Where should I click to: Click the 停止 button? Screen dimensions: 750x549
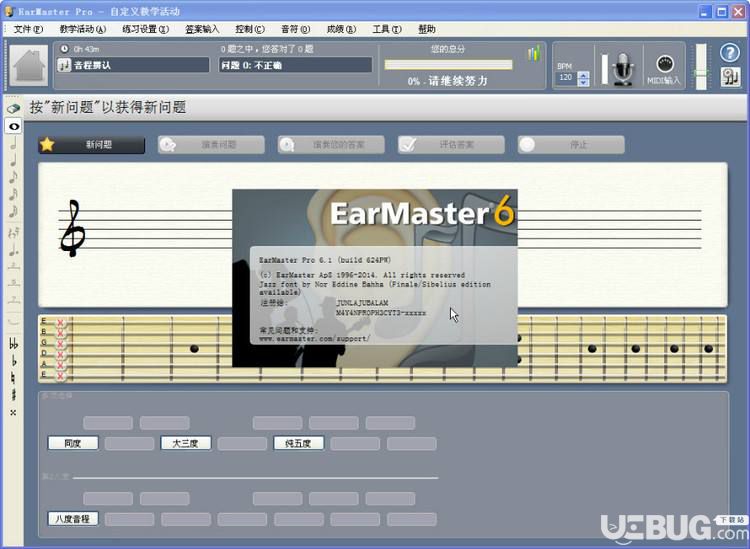pyautogui.click(x=571, y=144)
